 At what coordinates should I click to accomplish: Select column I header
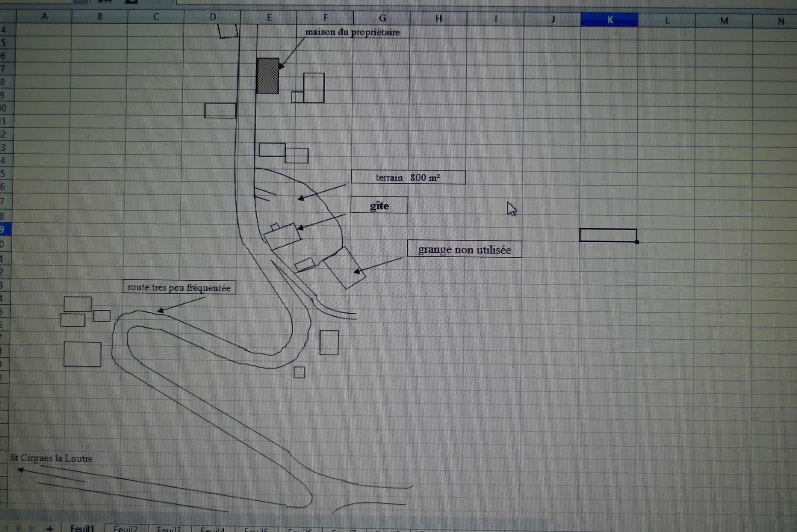[496, 19]
